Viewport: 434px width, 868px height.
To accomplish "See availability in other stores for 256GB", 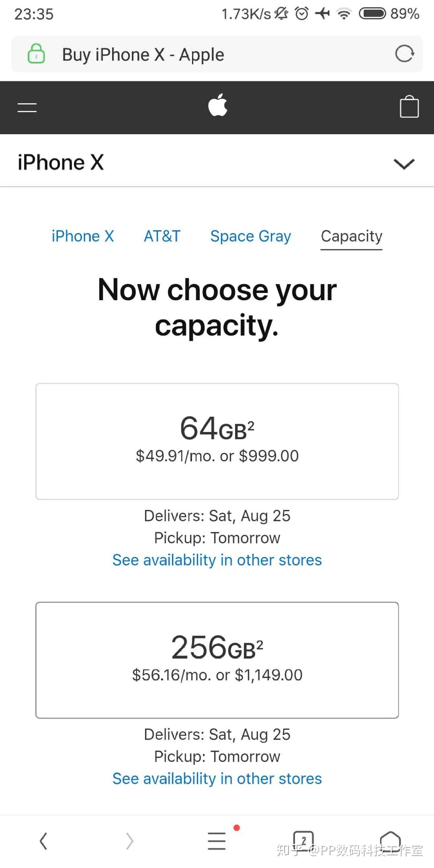I will point(217,779).
